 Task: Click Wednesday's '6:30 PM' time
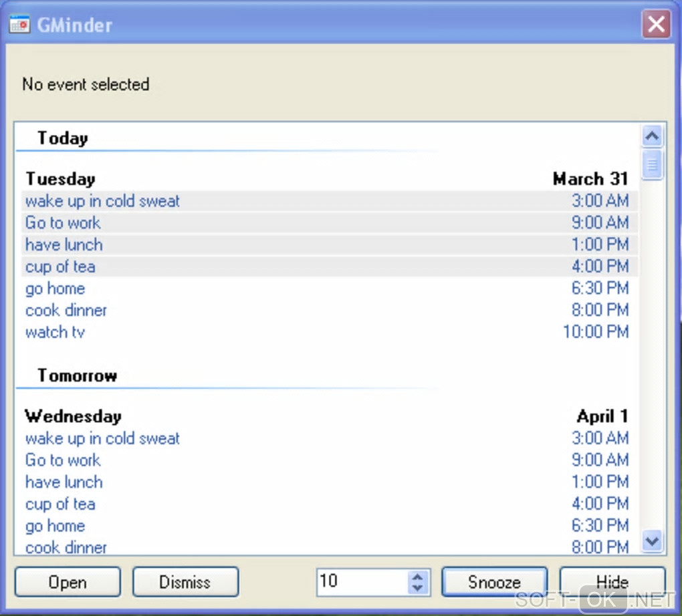click(600, 525)
